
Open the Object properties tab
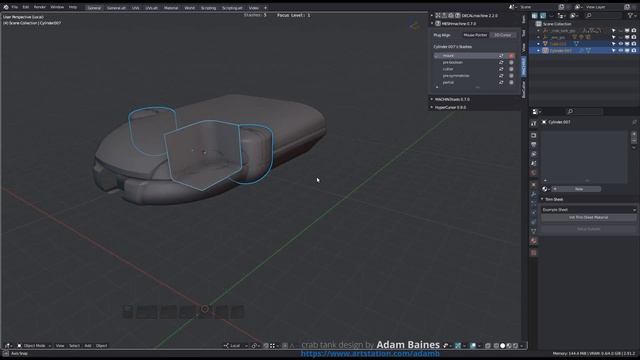(x=533, y=185)
